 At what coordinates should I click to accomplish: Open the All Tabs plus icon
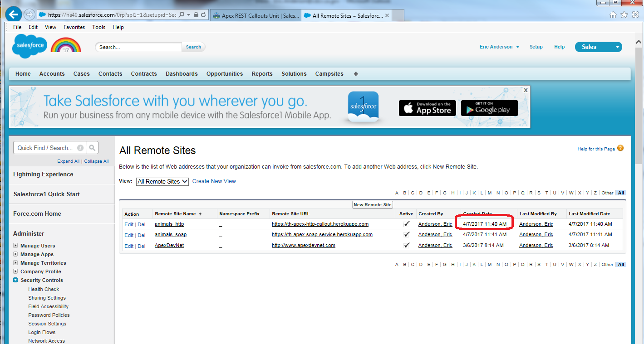pos(356,74)
